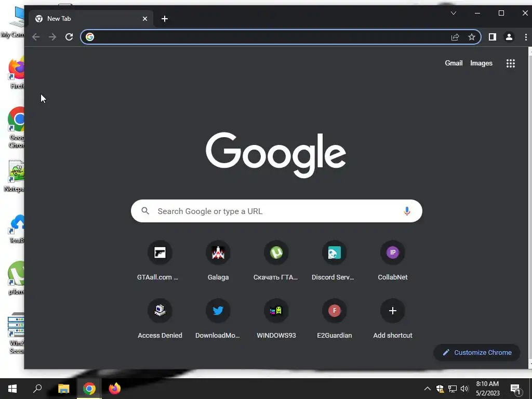Open the notification center icon
This screenshot has height=399, width=532.
coord(515,389)
